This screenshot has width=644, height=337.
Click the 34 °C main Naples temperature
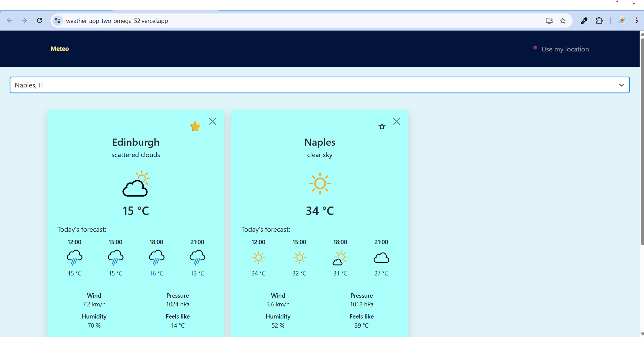tap(320, 211)
